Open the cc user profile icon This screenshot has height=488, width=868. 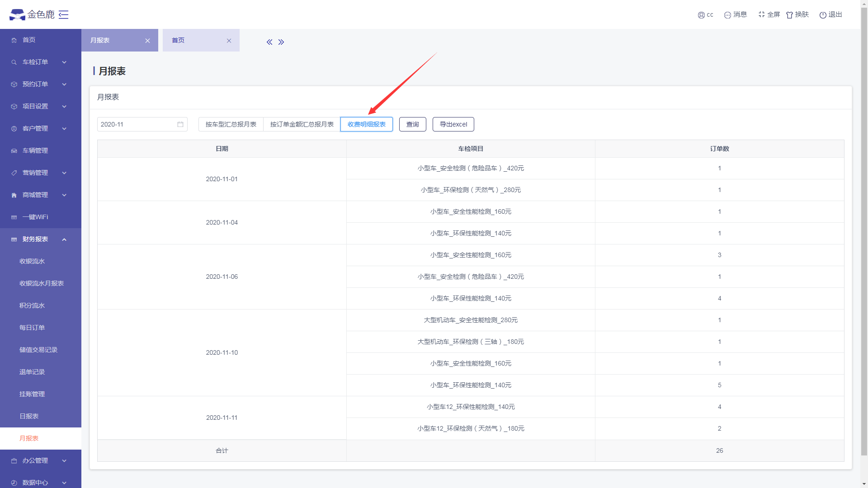pos(701,15)
